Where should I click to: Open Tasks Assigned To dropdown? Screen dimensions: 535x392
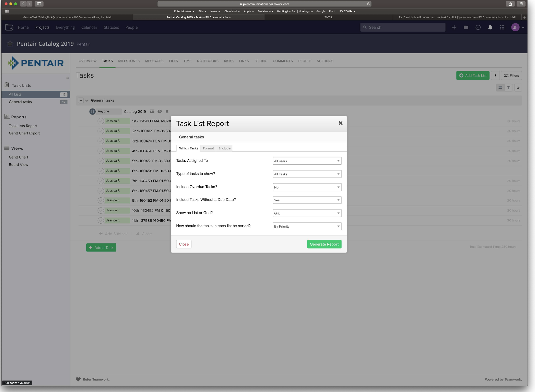[307, 161]
